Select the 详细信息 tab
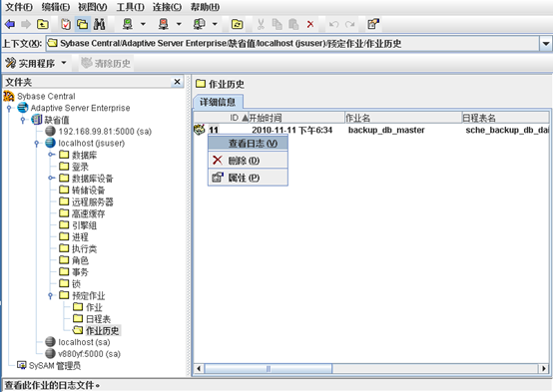Screen dimensions: 553x392 coord(218,102)
